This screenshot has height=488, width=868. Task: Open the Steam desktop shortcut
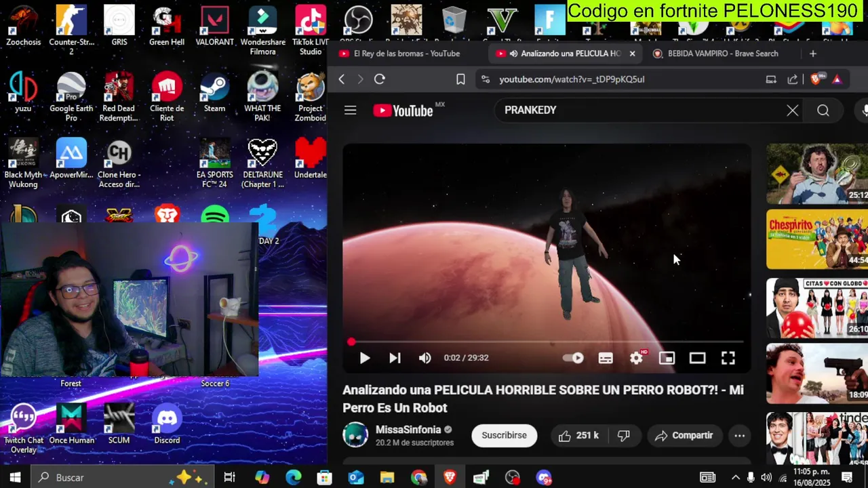(214, 93)
